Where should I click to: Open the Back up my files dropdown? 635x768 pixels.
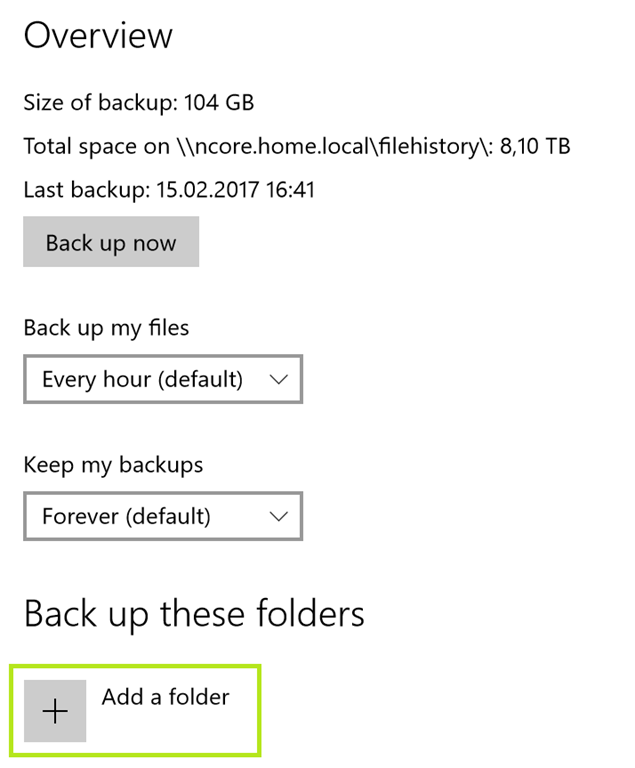coord(162,380)
